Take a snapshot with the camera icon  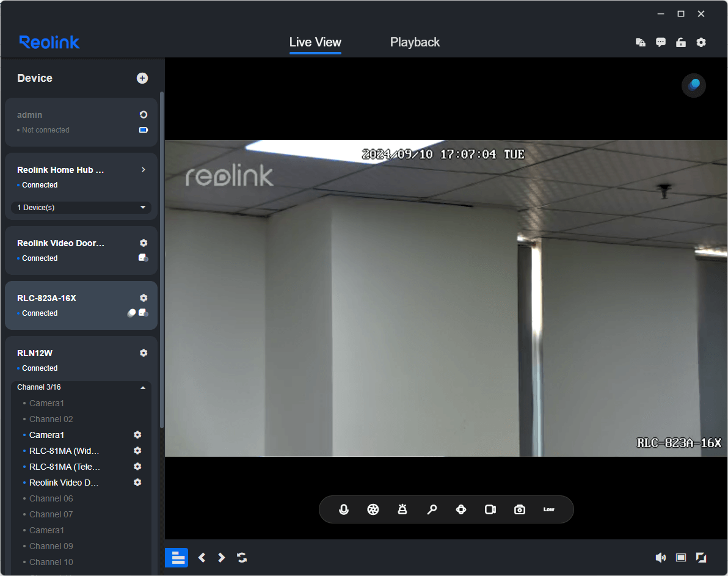click(x=520, y=509)
